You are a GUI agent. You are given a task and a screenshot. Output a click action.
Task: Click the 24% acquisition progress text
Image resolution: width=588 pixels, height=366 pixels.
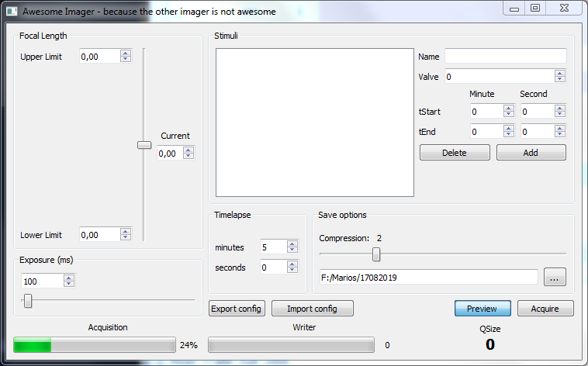(x=189, y=345)
